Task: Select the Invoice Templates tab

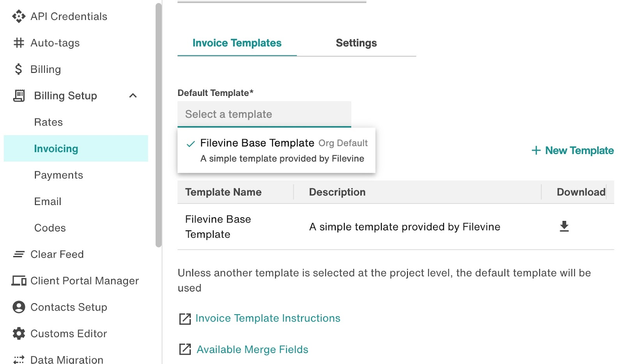Action: tap(237, 43)
